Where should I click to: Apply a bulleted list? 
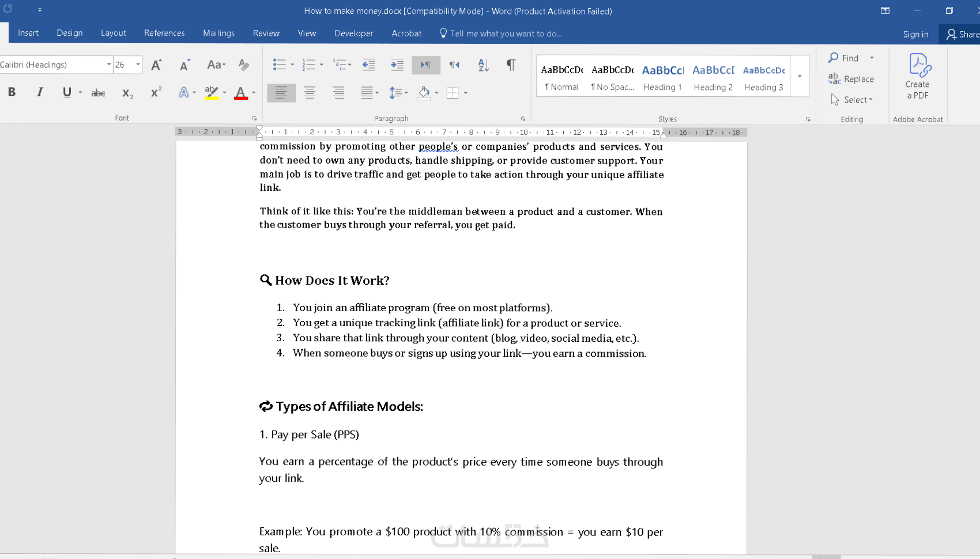coord(279,65)
